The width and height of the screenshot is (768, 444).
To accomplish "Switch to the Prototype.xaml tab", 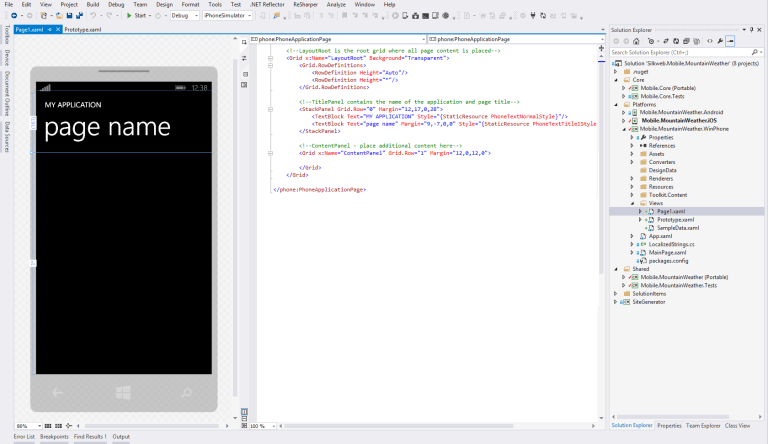I will click(x=83, y=31).
